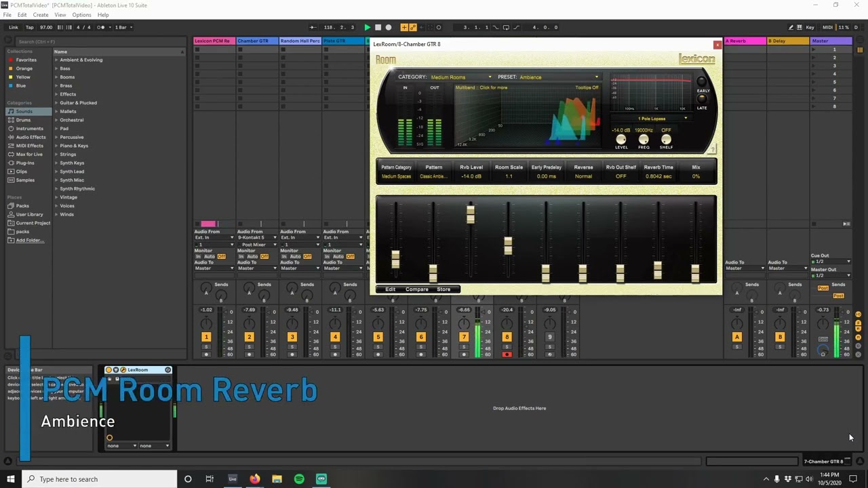This screenshot has height=488, width=868.
Task: Open plugin PRESET dropdown Ambience
Action: [x=559, y=77]
